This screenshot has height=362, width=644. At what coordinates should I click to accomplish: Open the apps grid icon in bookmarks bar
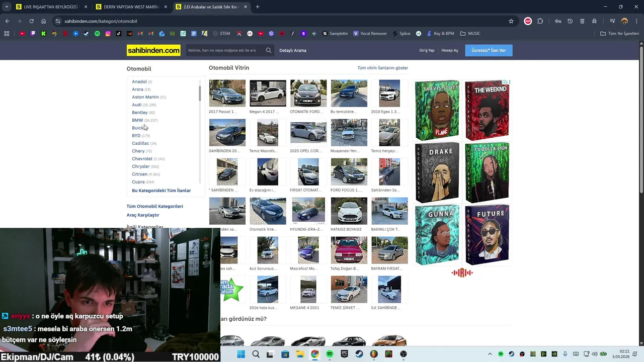(7, 34)
